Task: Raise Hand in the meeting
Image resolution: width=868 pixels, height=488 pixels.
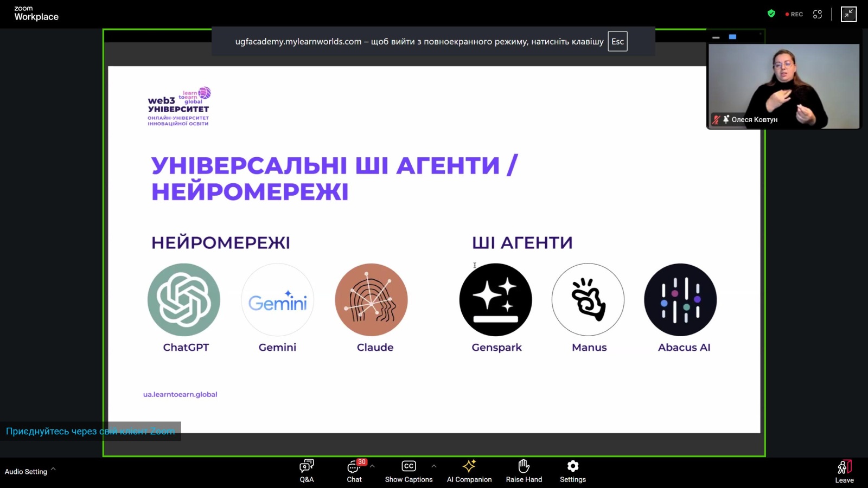Action: tap(524, 471)
